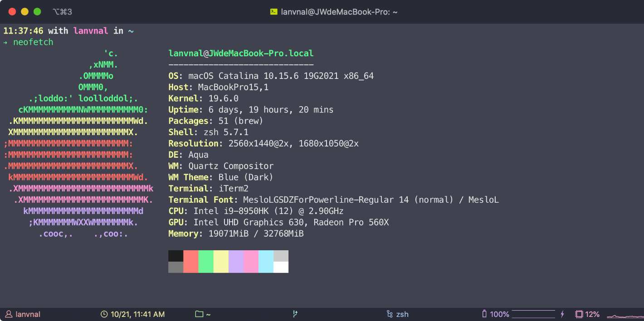Click the WM value Quartz Compositor
This screenshot has height=321, width=644.
(x=231, y=166)
